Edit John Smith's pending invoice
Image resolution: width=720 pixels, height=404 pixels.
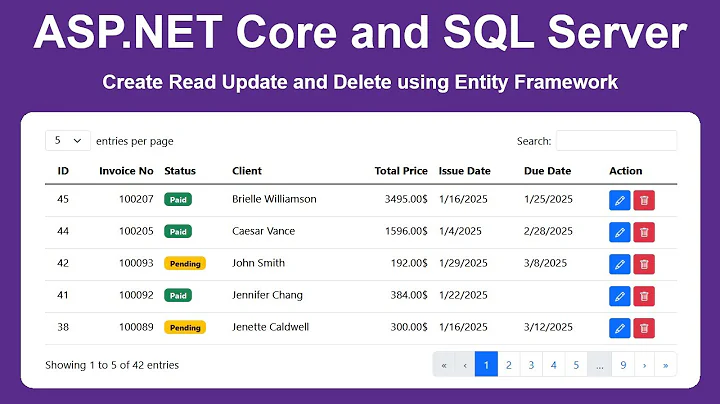[x=619, y=264]
